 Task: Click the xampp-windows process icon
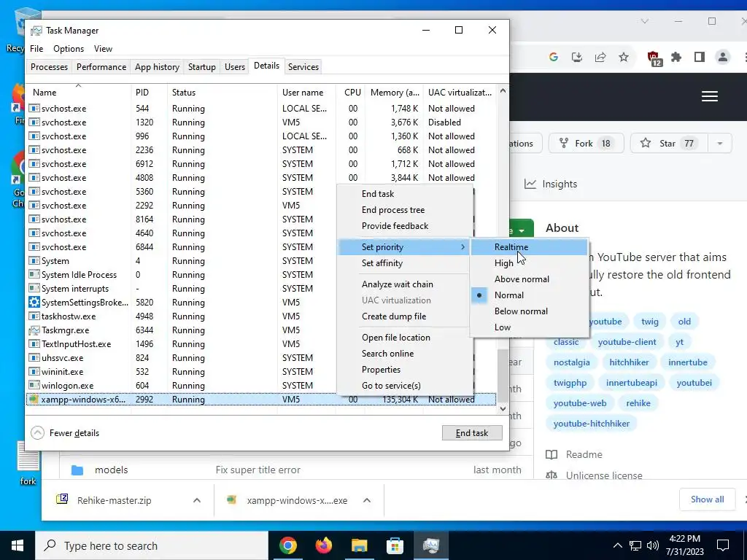34,399
